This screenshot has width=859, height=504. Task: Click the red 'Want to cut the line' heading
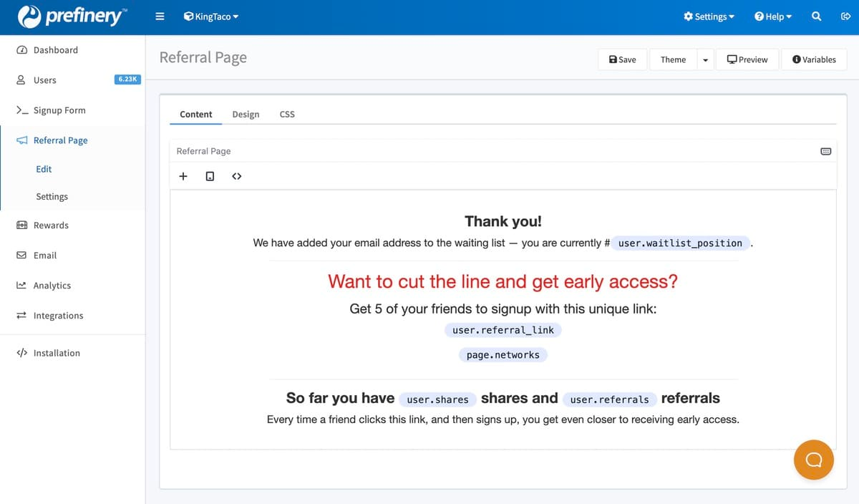click(503, 281)
